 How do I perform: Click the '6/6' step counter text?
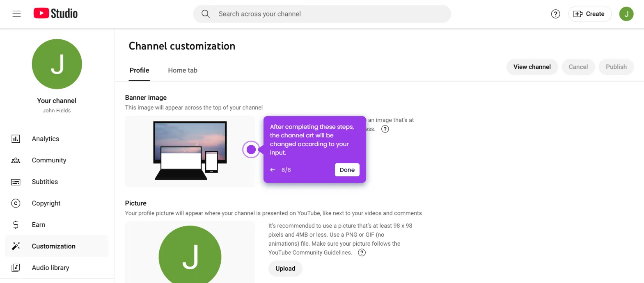point(286,170)
